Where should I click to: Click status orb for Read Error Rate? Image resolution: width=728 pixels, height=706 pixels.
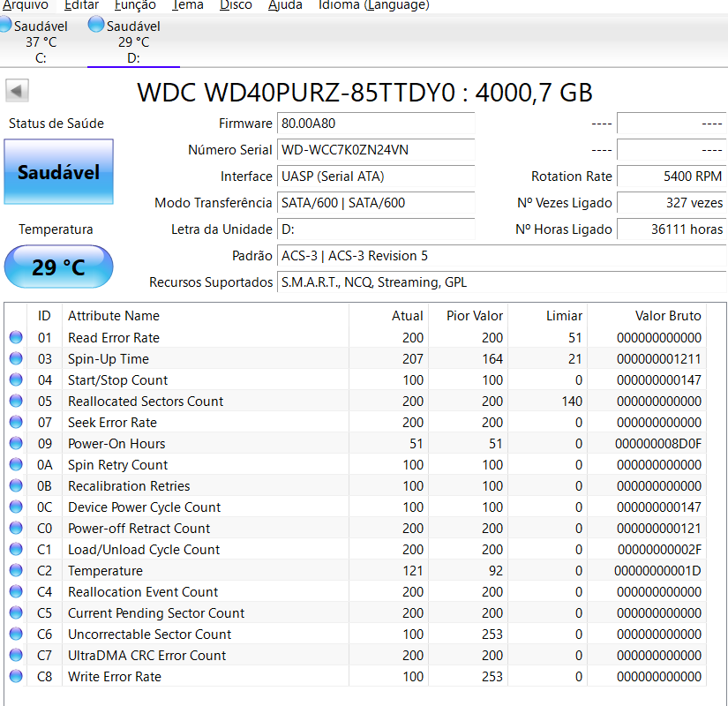point(16,338)
